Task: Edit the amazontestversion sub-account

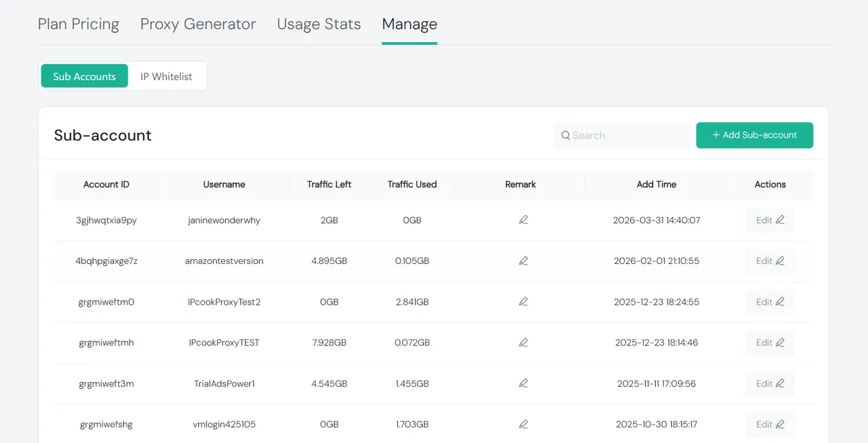Action: pos(770,261)
